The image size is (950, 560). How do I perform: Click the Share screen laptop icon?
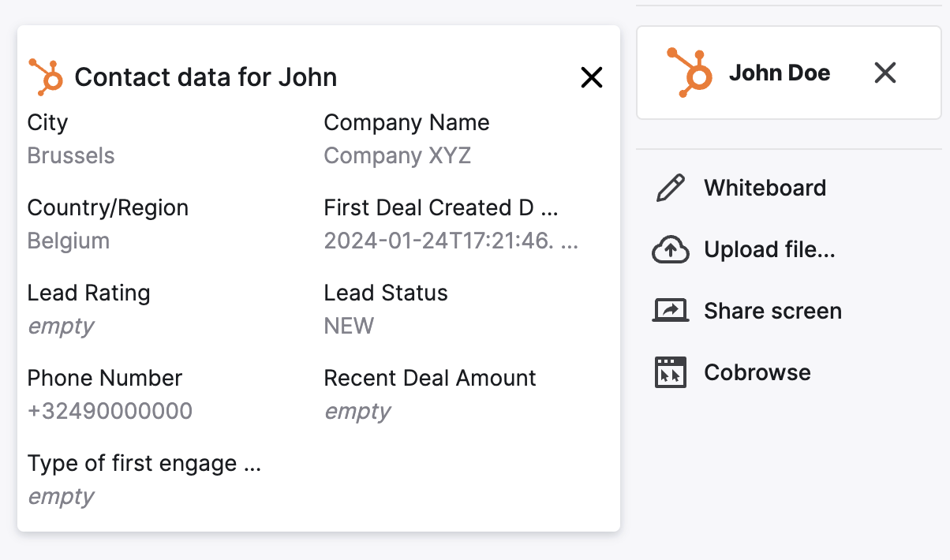click(x=671, y=311)
